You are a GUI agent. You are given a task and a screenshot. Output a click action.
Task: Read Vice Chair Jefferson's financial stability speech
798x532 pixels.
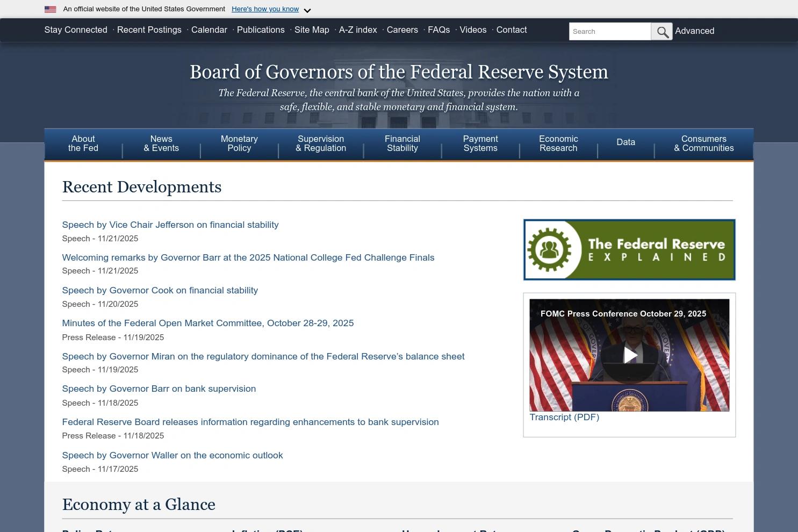click(170, 225)
